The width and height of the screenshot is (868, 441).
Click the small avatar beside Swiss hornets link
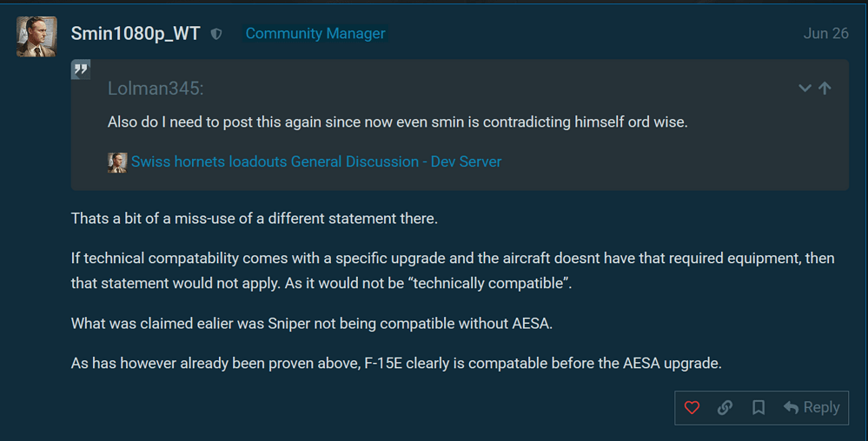(x=117, y=162)
